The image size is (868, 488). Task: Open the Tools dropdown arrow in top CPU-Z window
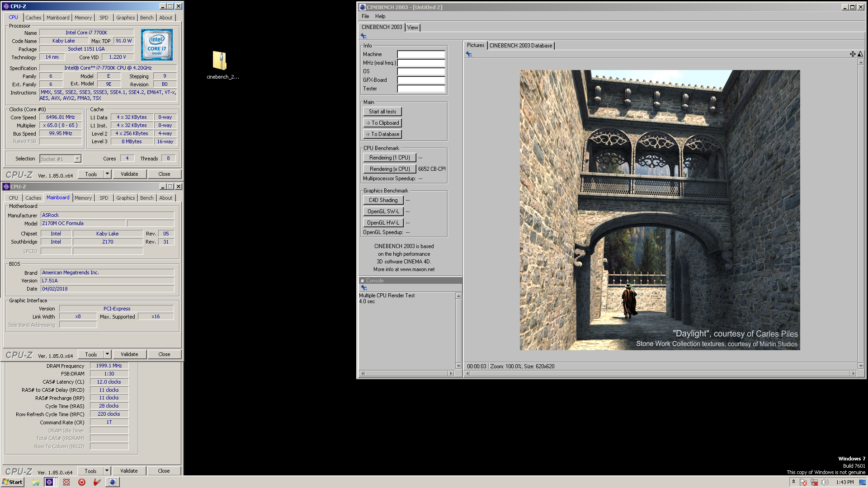[x=107, y=174]
